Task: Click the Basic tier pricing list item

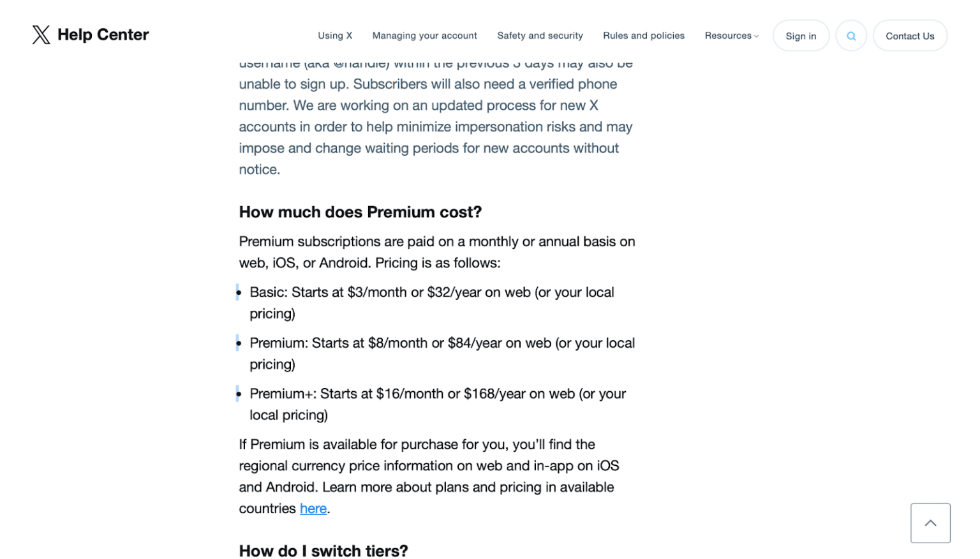Action: 431,302
